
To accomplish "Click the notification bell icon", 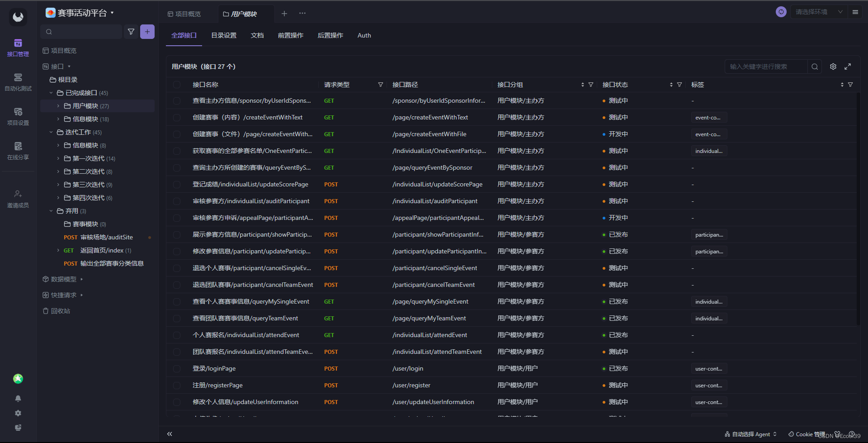I will pos(18,399).
